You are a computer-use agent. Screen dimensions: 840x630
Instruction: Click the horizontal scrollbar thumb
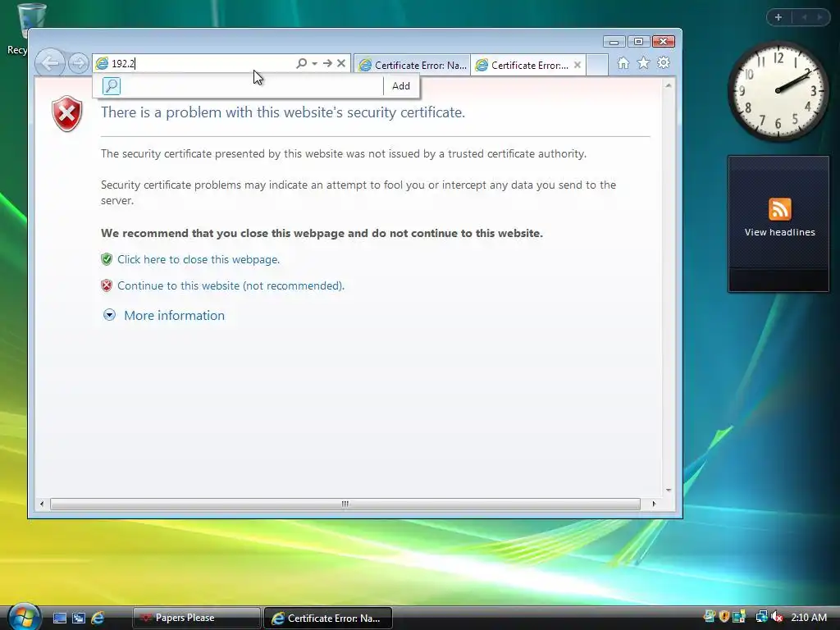(345, 504)
